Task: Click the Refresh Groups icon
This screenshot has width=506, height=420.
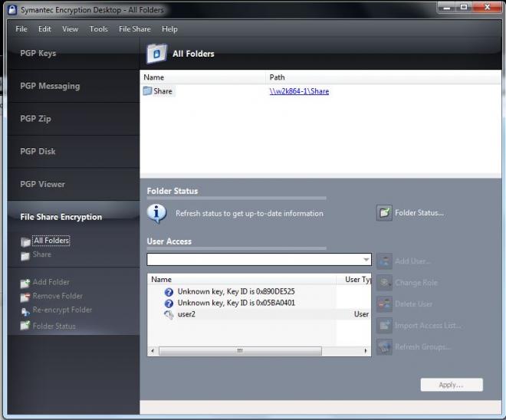Action: [384, 346]
